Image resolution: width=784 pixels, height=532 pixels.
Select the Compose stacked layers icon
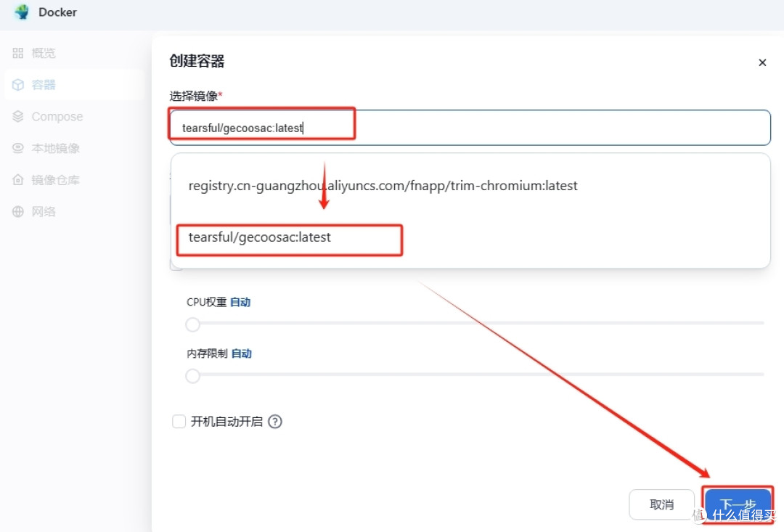tap(17, 116)
